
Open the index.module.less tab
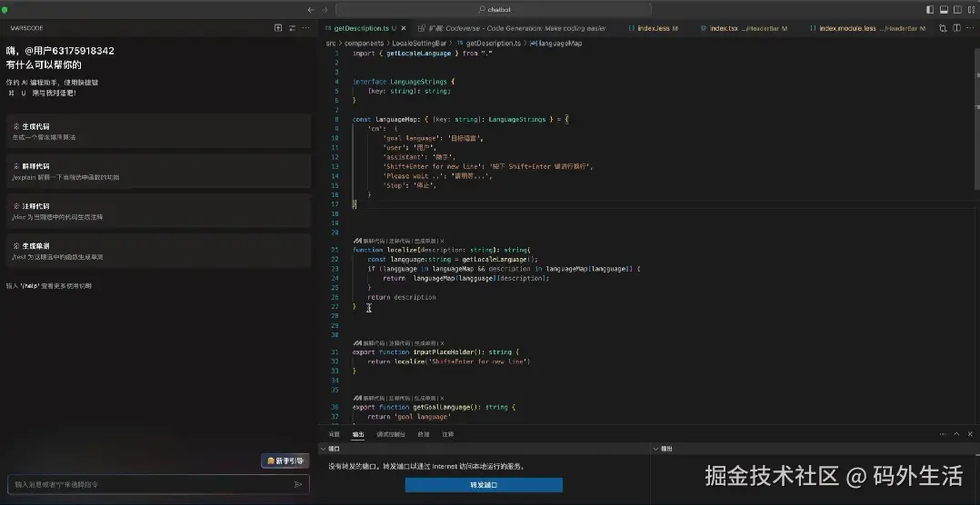[867, 28]
